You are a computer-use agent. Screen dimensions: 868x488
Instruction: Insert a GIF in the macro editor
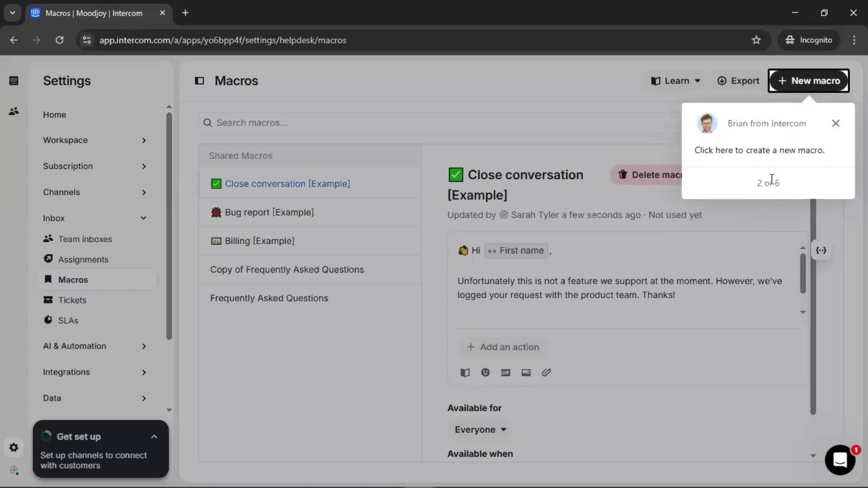point(505,373)
